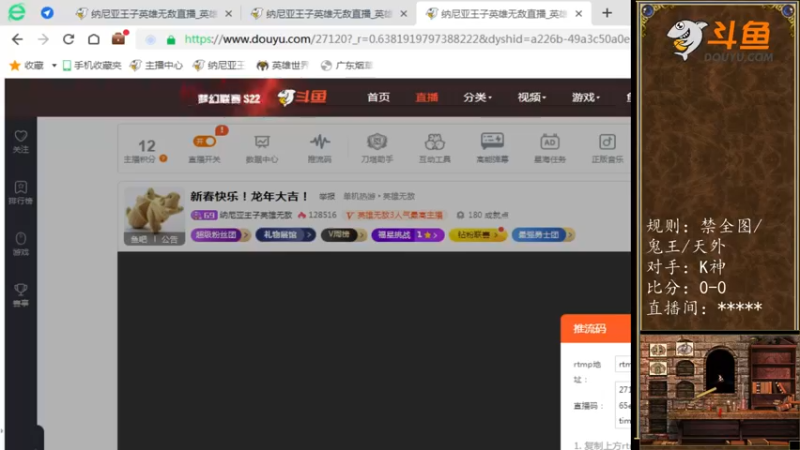
Task: Click the browser forward arrow
Action: (43, 39)
